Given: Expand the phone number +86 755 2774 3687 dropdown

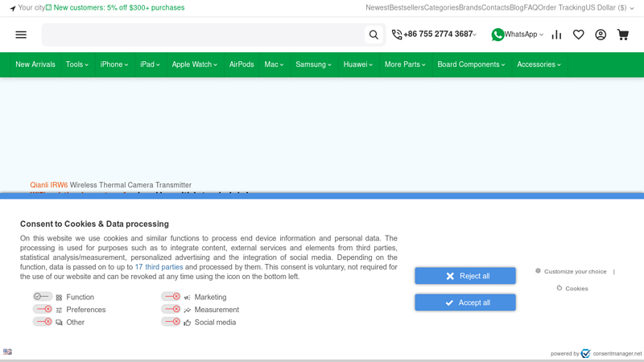Looking at the screenshot, I should click(475, 35).
